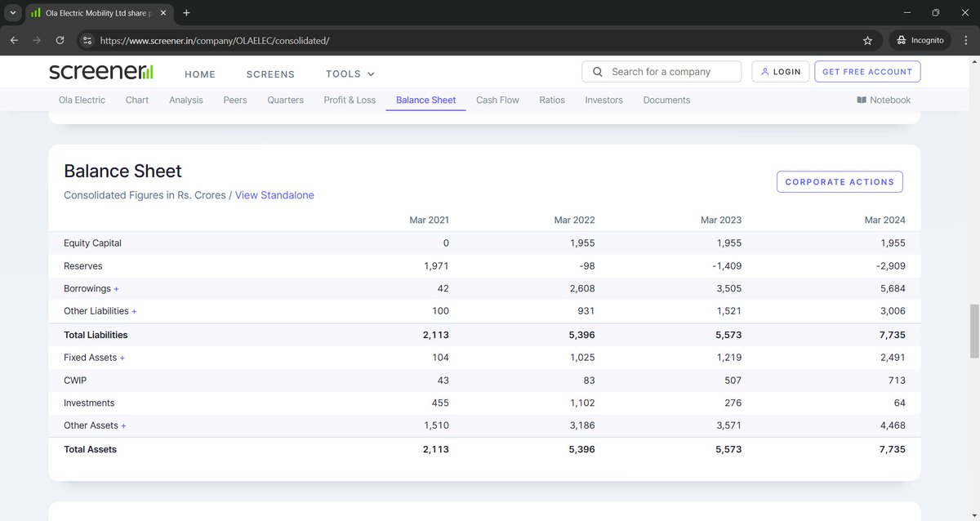Image resolution: width=980 pixels, height=521 pixels.
Task: Switch to the Profit & Loss tab
Action: coord(350,100)
